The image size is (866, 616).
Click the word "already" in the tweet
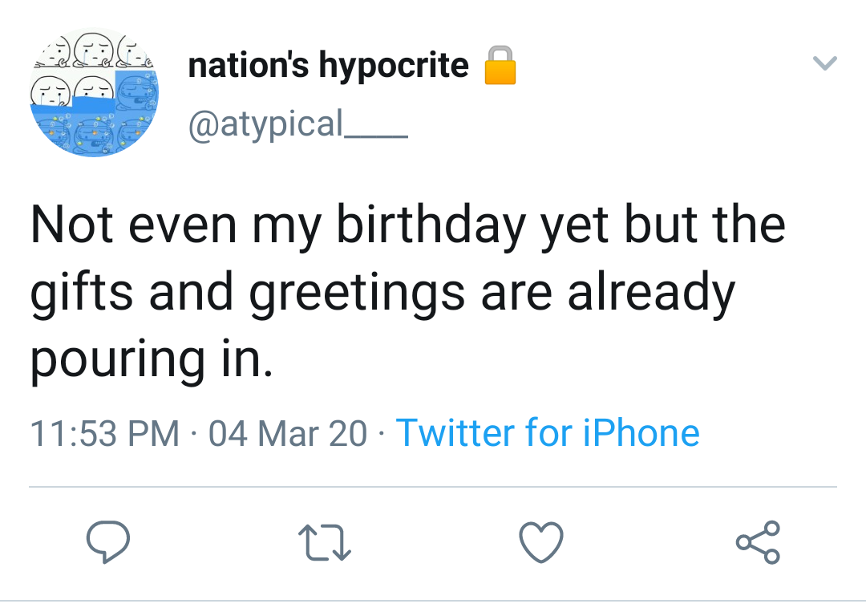click(x=650, y=293)
